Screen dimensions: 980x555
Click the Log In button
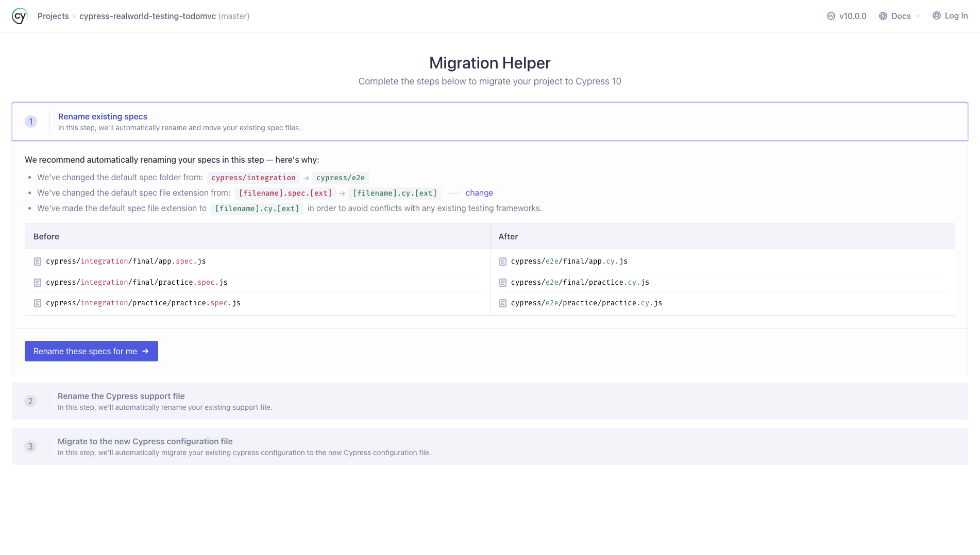[x=950, y=15]
